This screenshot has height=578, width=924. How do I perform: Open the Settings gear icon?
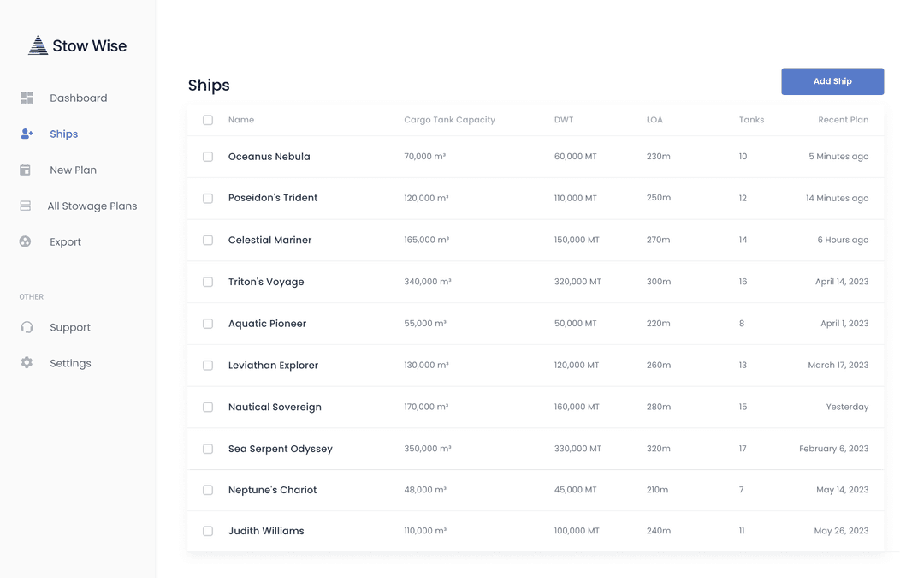[27, 363]
